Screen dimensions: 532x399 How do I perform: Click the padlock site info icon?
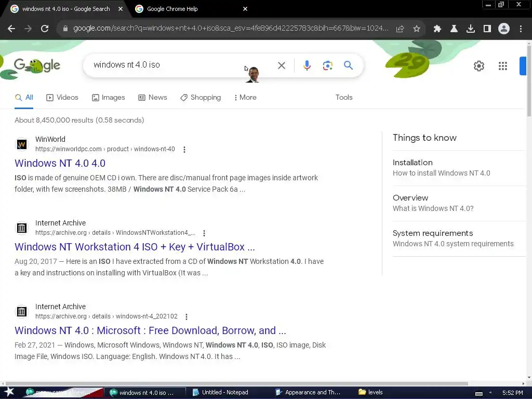coord(65,29)
